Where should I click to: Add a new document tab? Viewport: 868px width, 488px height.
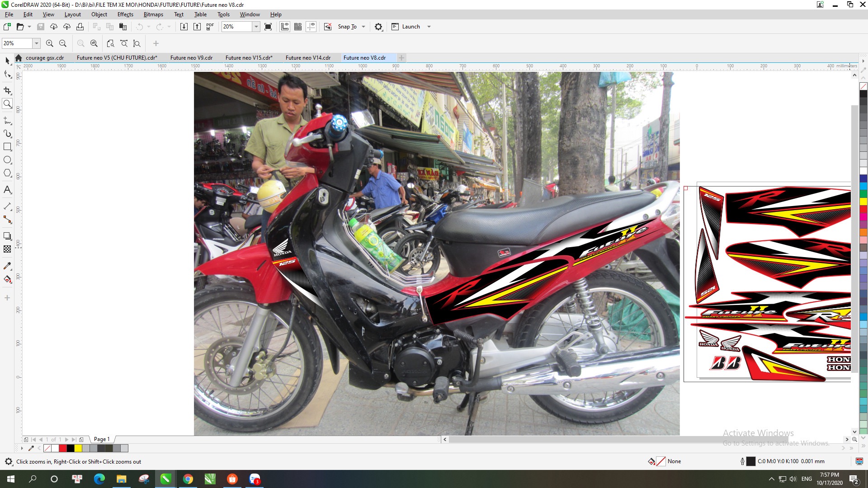click(x=401, y=58)
